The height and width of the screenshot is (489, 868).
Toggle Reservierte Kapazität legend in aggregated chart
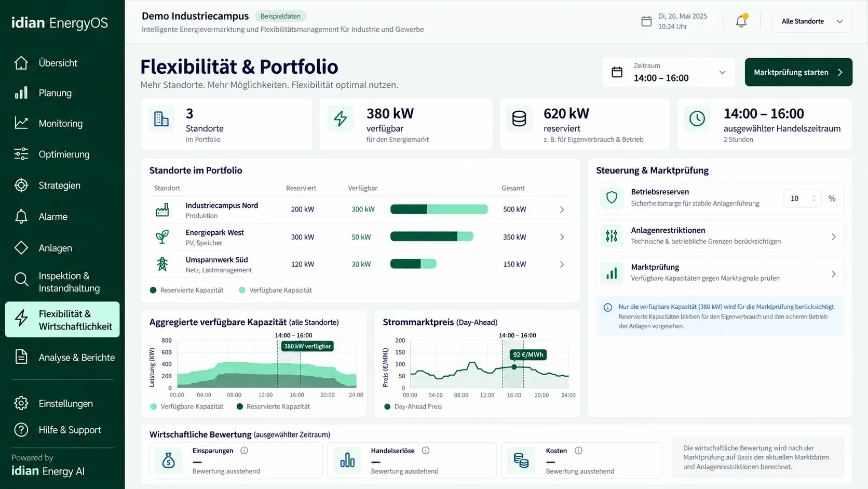pyautogui.click(x=273, y=406)
